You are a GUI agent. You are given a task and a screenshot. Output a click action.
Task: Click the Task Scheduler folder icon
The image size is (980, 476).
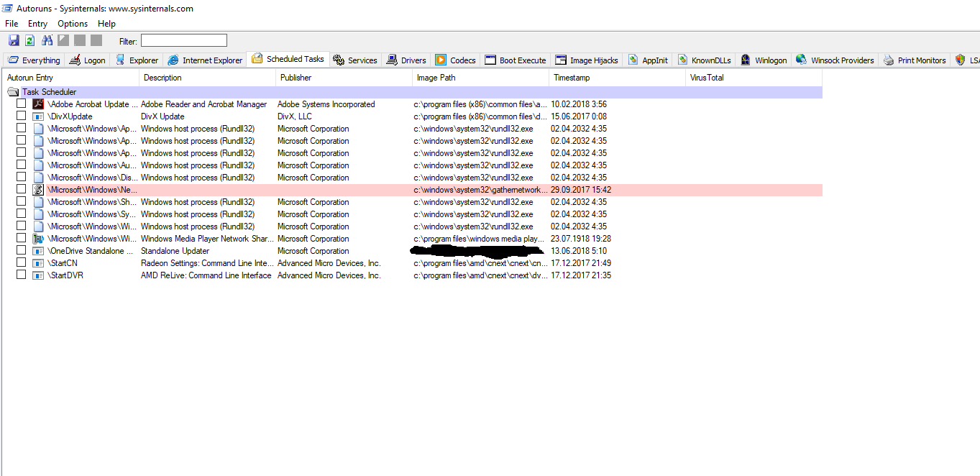[x=13, y=92]
